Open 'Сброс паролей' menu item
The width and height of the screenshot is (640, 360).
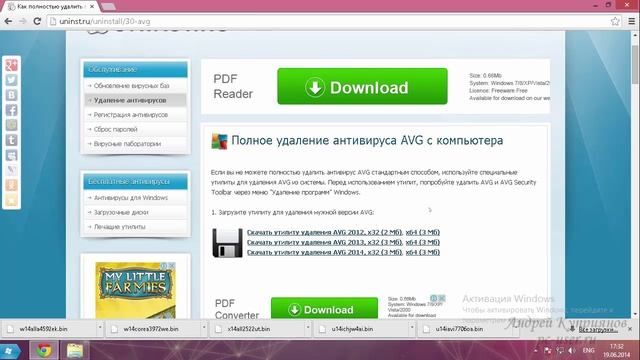click(x=116, y=129)
